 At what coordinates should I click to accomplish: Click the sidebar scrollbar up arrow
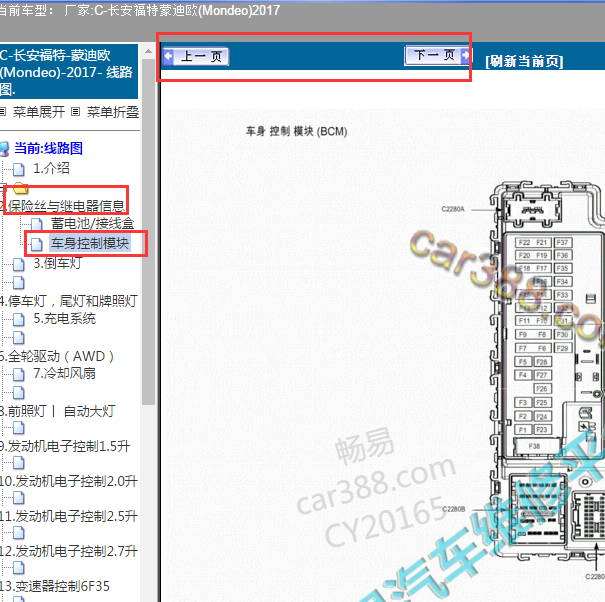tap(148, 51)
